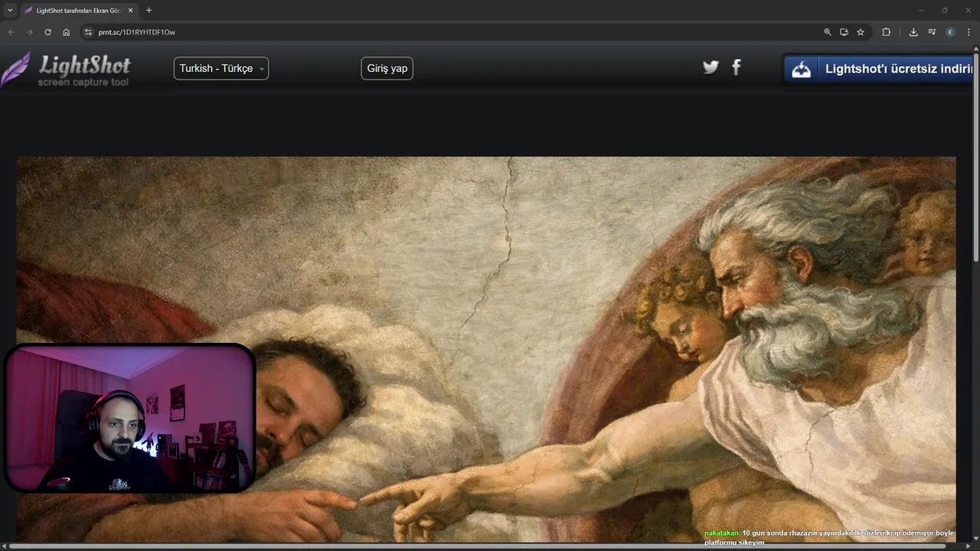
Task: Open the Turkish - Türkçe language dropdown
Action: [221, 68]
